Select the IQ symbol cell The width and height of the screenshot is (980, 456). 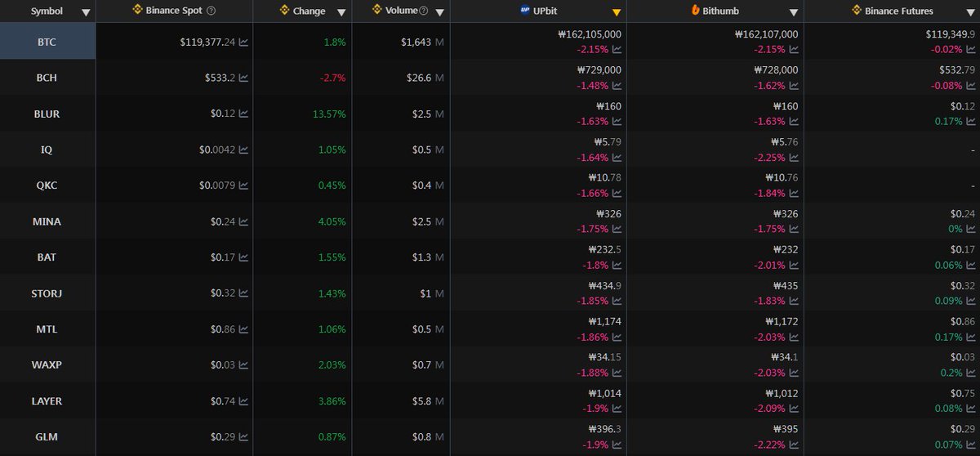click(47, 150)
